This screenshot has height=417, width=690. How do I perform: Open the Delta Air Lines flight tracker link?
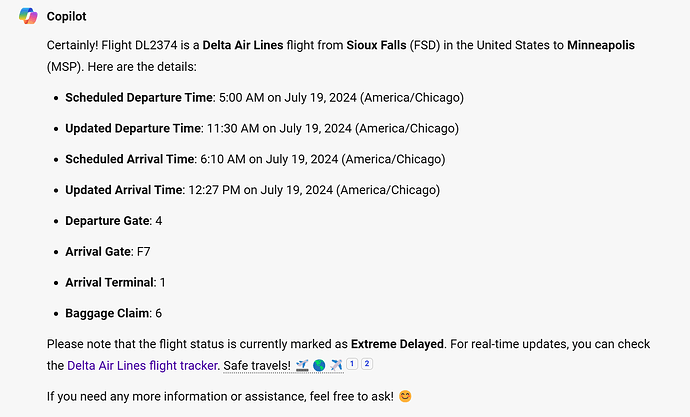142,366
